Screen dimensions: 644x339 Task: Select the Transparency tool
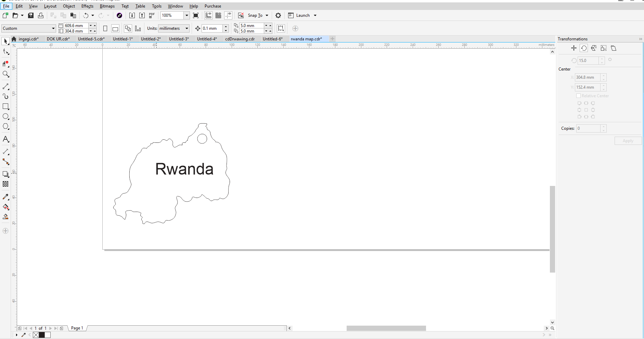[5, 184]
